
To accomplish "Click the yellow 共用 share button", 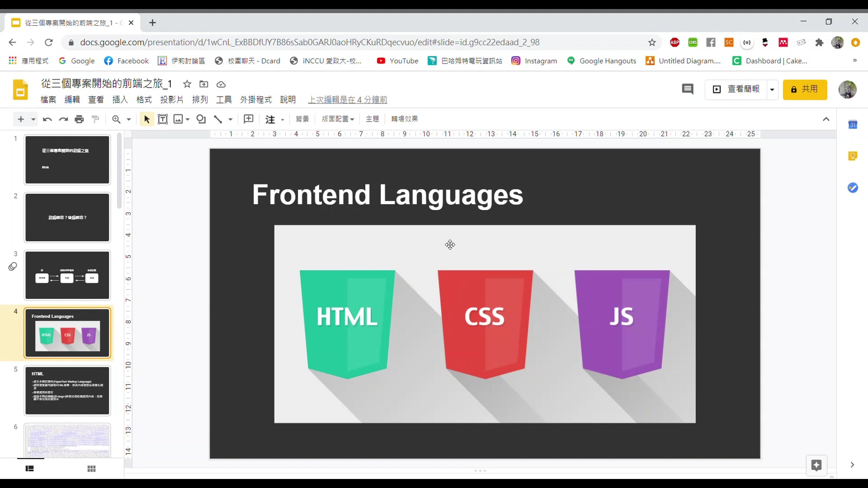I will point(805,89).
